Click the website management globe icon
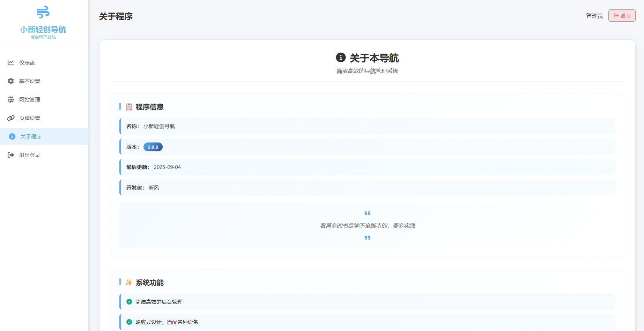The image size is (644, 331). [x=11, y=99]
